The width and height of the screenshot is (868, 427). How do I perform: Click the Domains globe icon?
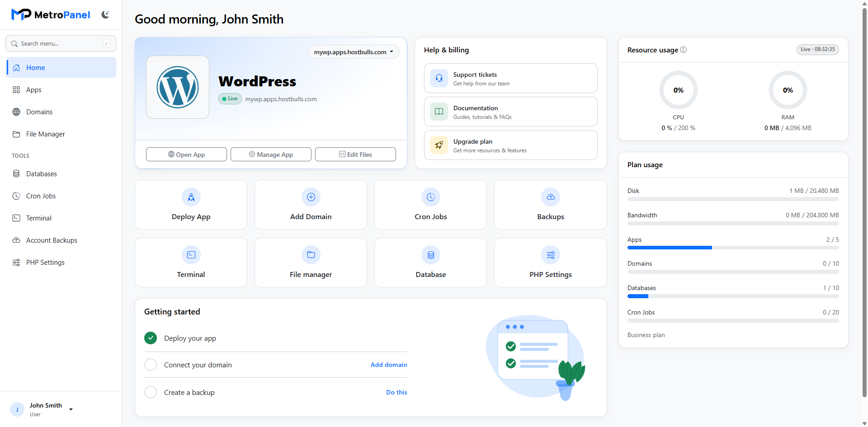coord(16,112)
